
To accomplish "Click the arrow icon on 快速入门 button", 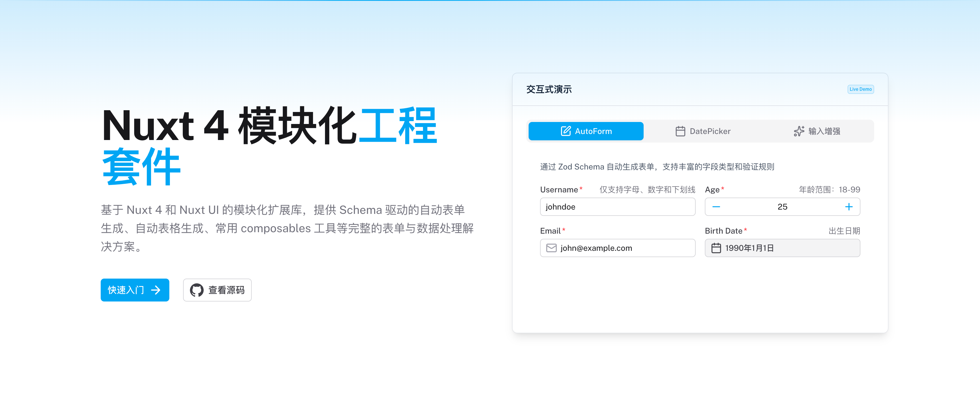I will pyautogui.click(x=156, y=290).
